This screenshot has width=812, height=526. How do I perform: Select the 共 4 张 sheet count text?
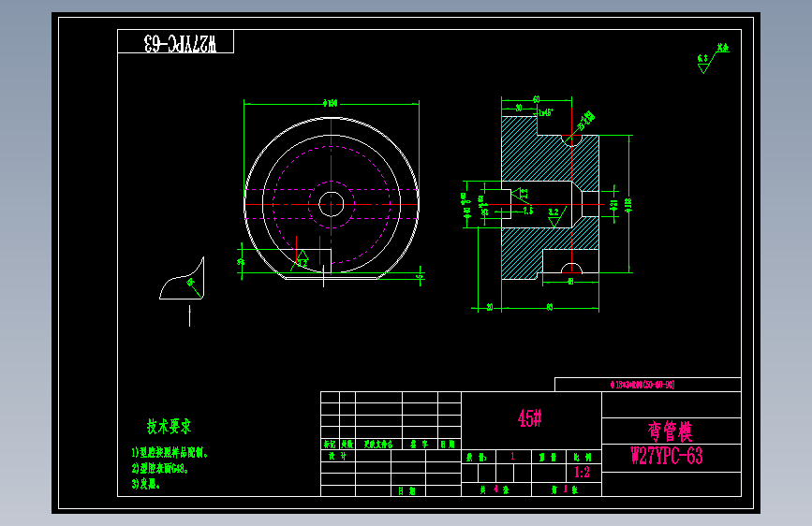point(495,489)
